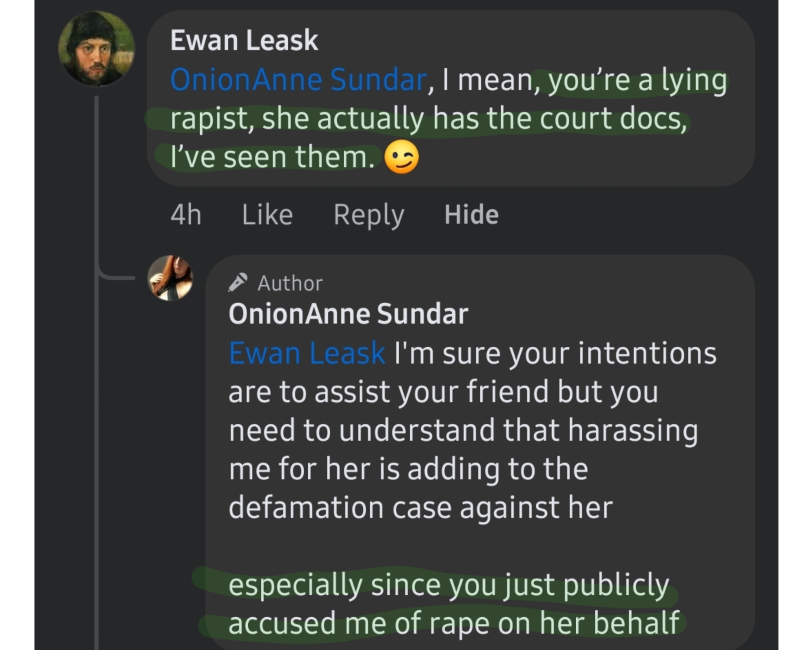812x650 pixels.
Task: Click the "defamation case against her" line
Action: point(420,507)
